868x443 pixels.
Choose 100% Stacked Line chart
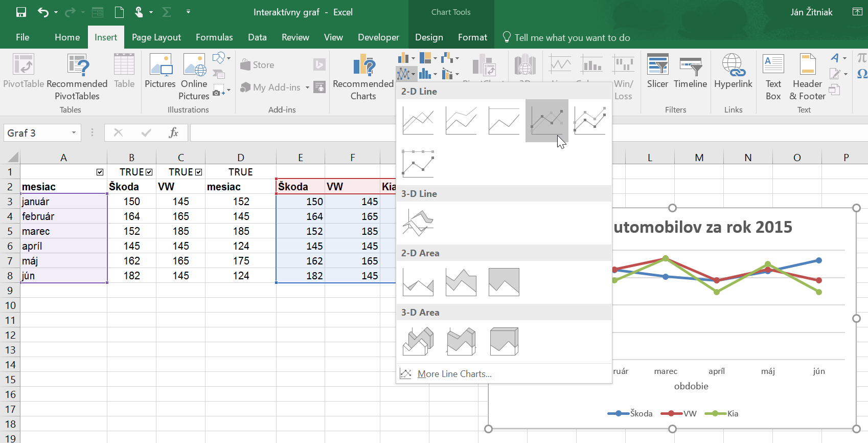tap(504, 121)
